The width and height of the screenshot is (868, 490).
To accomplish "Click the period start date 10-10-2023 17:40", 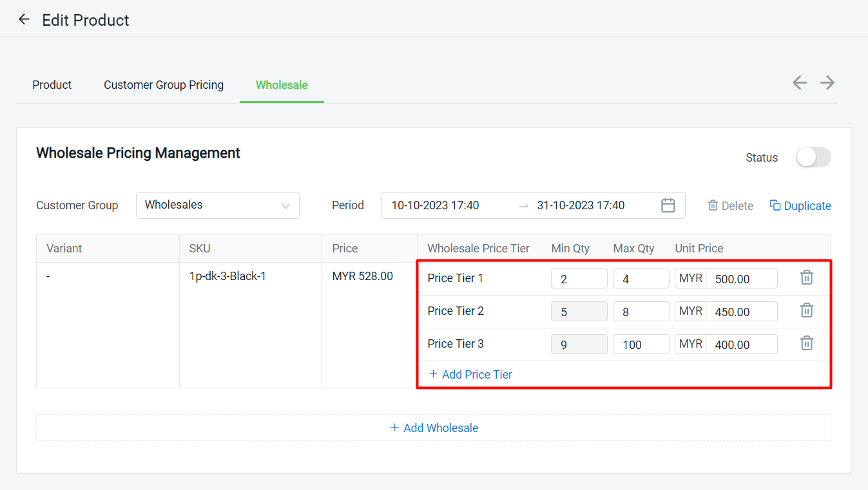I will click(x=436, y=205).
